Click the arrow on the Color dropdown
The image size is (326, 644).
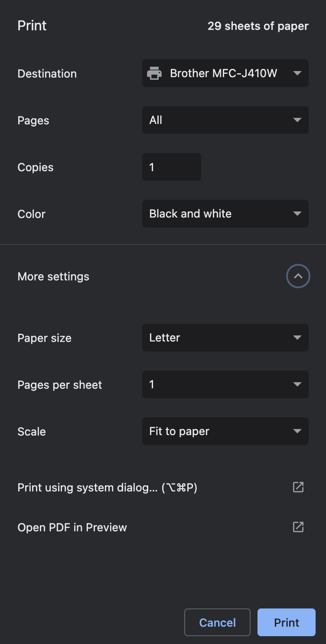[297, 214]
